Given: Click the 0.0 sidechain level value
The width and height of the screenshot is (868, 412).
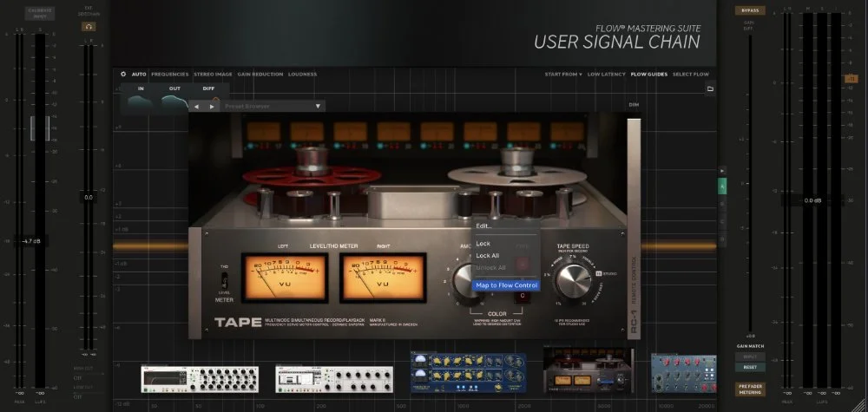Looking at the screenshot, I should (89, 198).
